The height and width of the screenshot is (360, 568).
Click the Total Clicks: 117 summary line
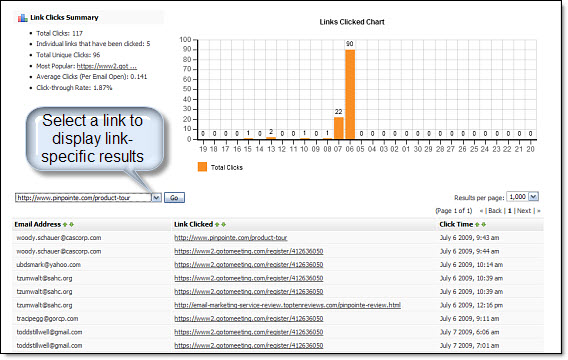(59, 33)
